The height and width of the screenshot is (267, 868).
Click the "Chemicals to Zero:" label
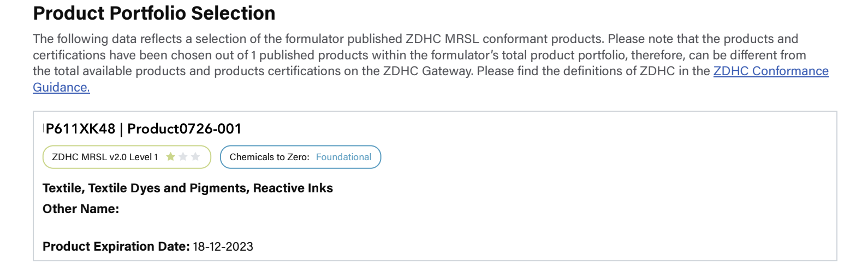coord(269,157)
